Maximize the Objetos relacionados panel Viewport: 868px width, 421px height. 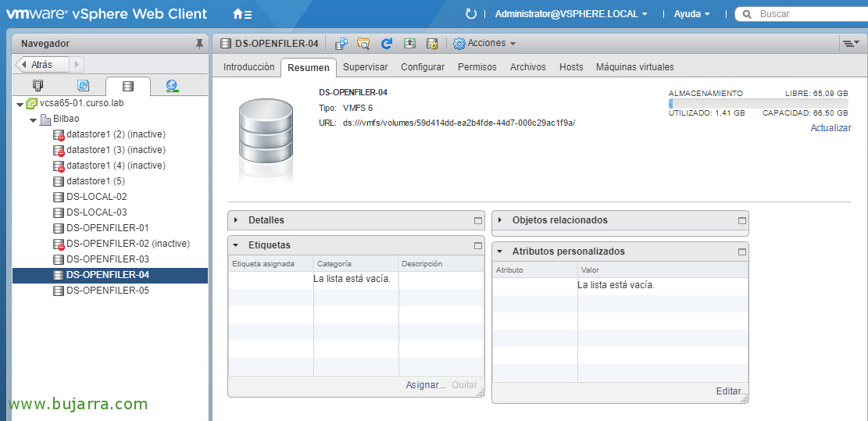pyautogui.click(x=742, y=220)
